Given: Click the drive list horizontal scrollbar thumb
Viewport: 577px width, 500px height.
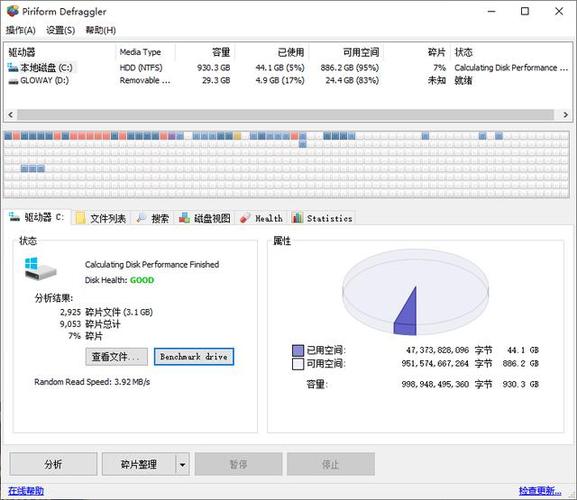Looking at the screenshot, I should [285, 115].
